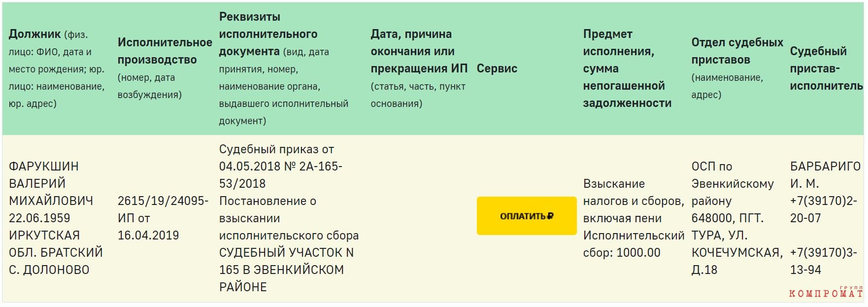Select the Судебный пристав-исполнитель header
Screen dimensions: 868x307
(x=826, y=68)
